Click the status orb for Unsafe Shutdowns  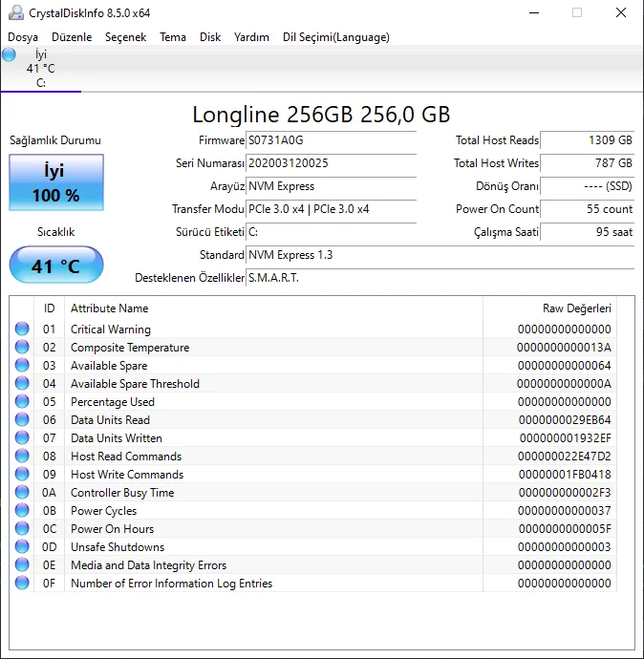pyautogui.click(x=22, y=546)
